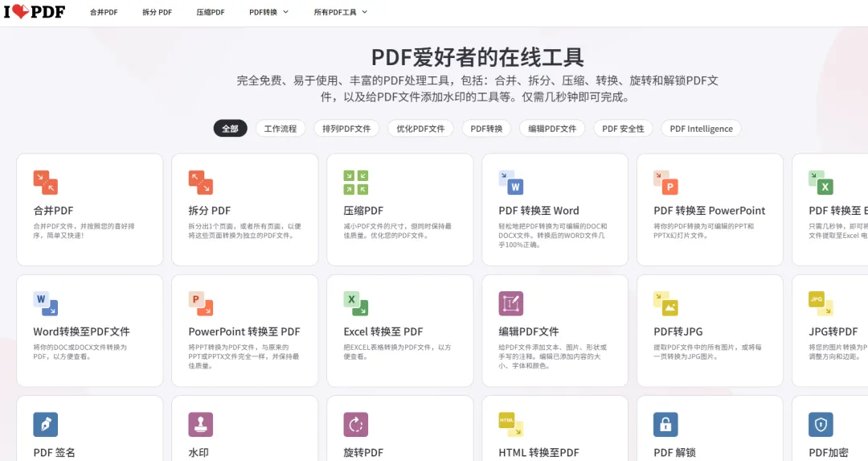Click the iLovePDF logo
The image size is (868, 461).
[35, 11]
